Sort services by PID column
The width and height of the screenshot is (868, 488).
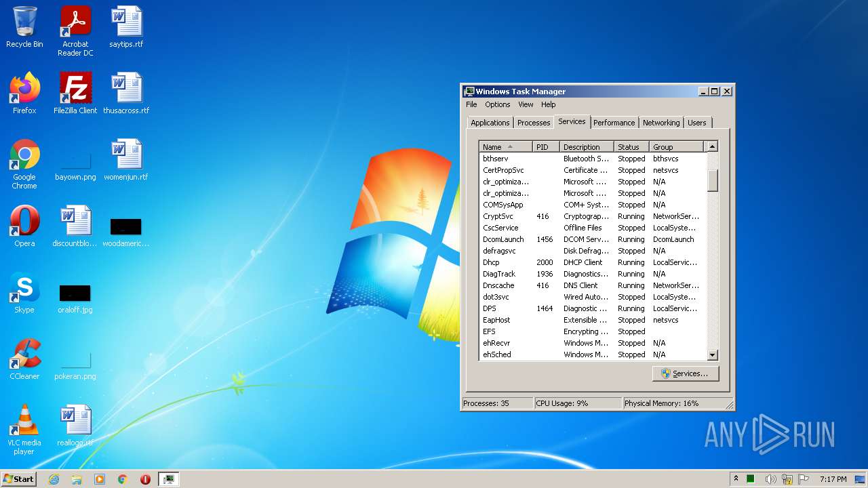(x=547, y=146)
